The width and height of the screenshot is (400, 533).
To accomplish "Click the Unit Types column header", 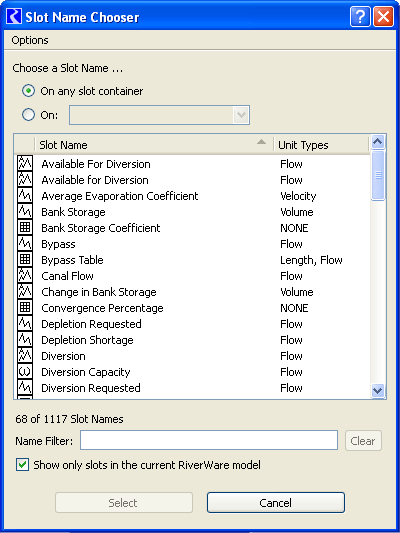I will (x=321, y=145).
